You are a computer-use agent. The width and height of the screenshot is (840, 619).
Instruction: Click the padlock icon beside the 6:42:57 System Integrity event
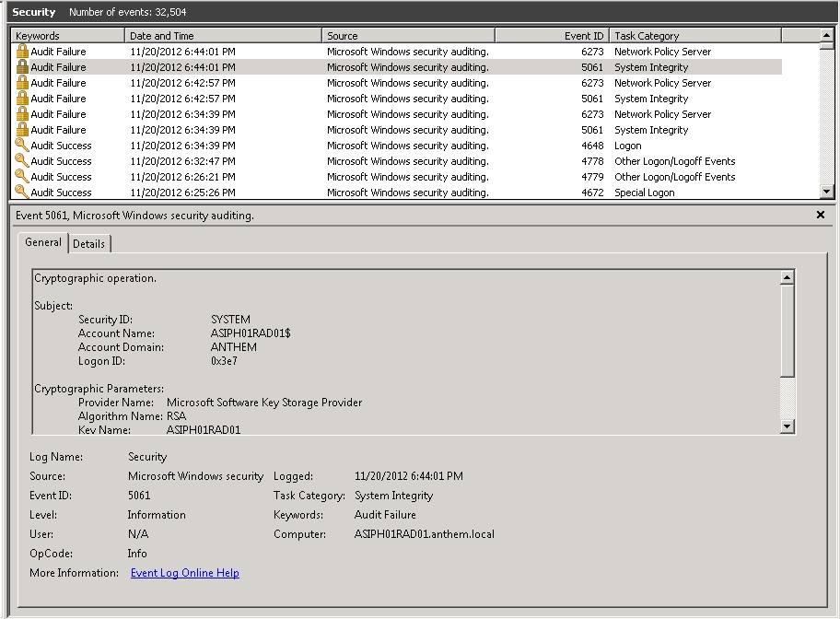coord(21,98)
